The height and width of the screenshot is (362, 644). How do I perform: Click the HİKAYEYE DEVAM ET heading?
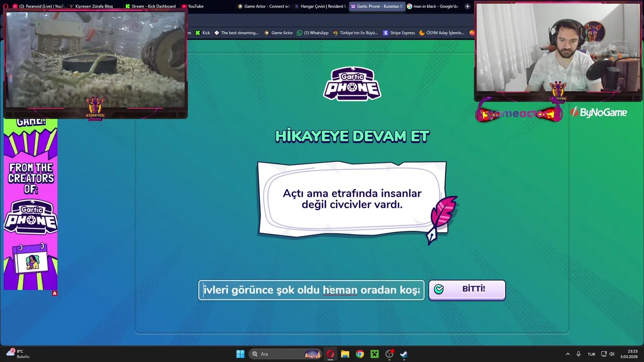[352, 136]
